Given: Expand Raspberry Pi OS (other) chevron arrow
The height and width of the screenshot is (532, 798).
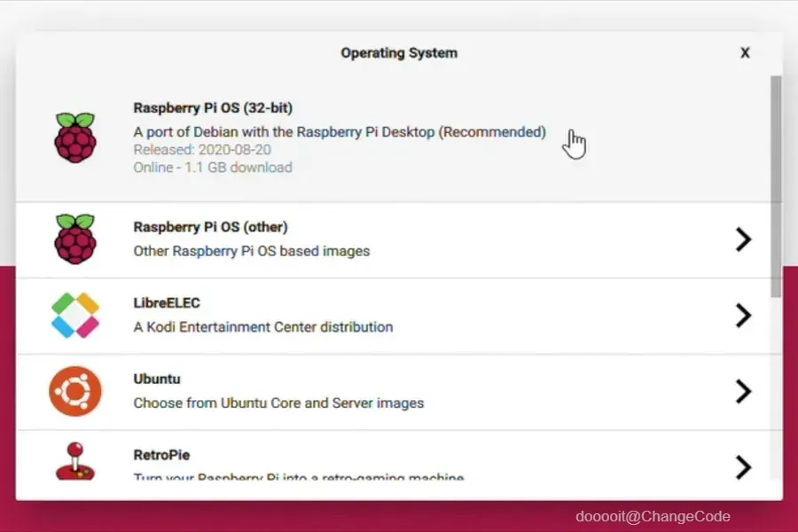Looking at the screenshot, I should click(x=744, y=239).
